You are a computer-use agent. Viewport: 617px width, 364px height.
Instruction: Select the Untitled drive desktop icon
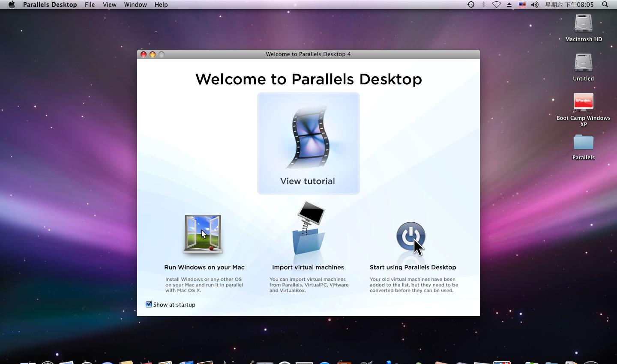[x=584, y=63]
